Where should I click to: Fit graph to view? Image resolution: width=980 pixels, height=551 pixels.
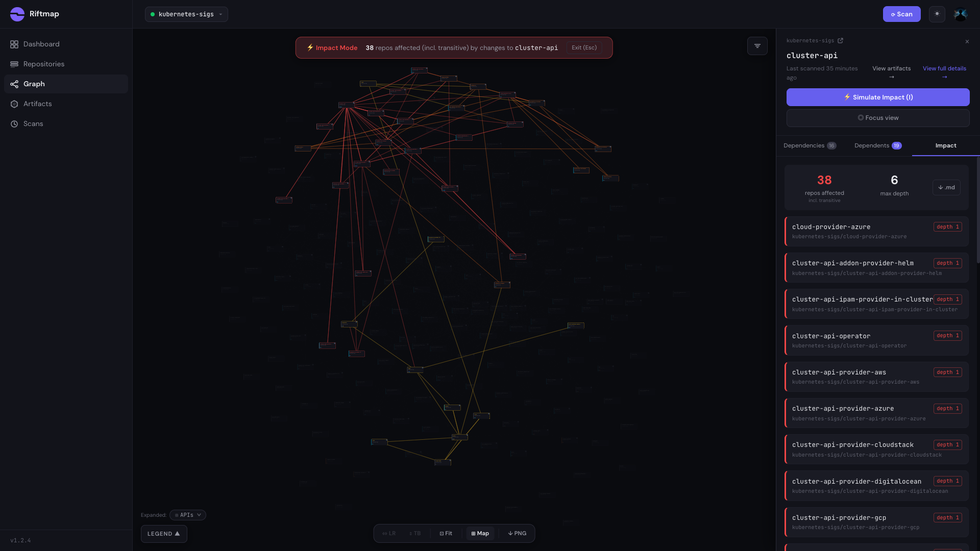click(446, 534)
